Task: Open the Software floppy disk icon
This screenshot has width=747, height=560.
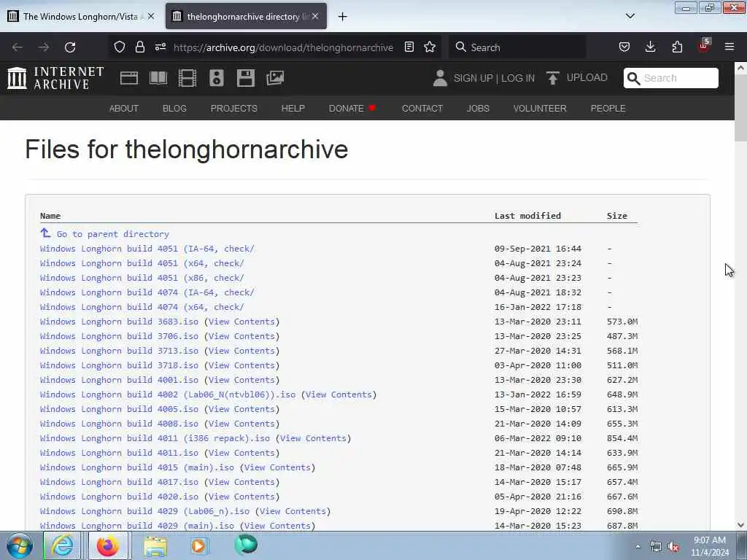Action: coord(246,78)
